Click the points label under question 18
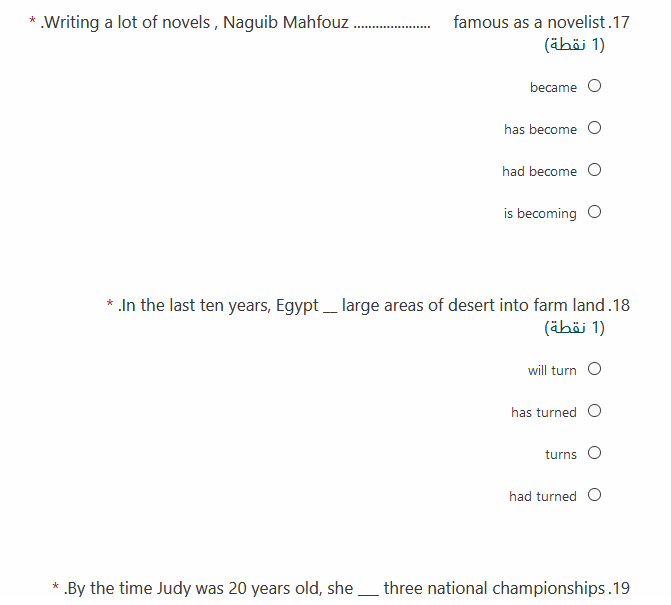 coord(574,328)
